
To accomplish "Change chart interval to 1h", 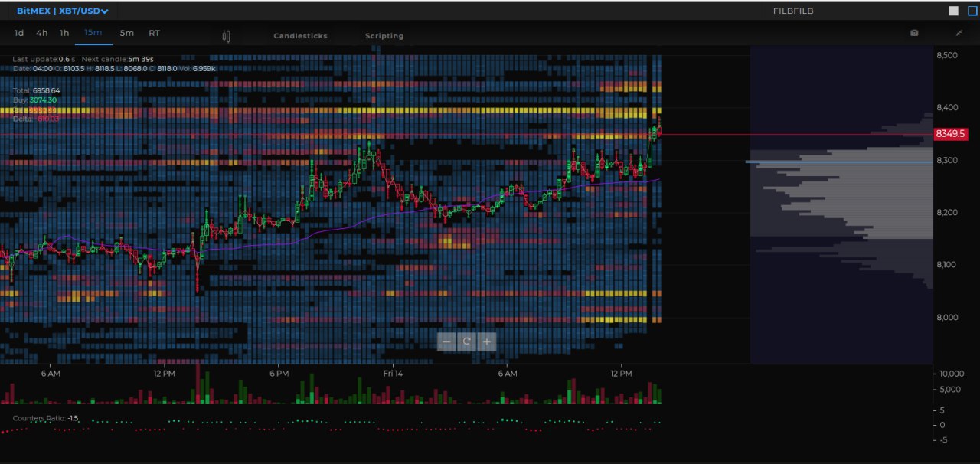I will (x=64, y=33).
